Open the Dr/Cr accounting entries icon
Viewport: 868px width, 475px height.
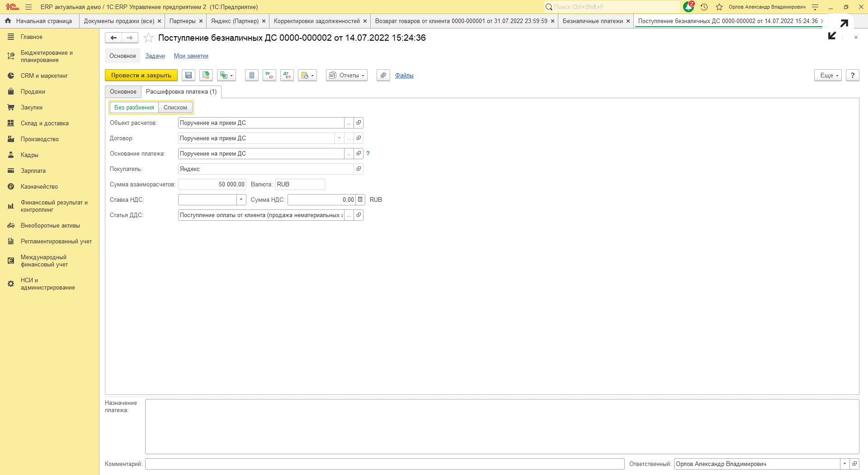coord(269,76)
